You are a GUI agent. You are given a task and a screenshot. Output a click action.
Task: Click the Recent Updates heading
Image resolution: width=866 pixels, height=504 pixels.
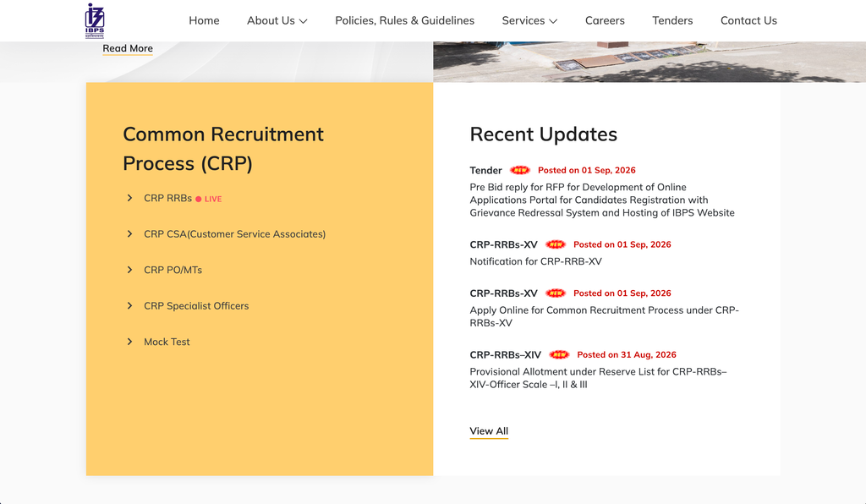pyautogui.click(x=544, y=134)
